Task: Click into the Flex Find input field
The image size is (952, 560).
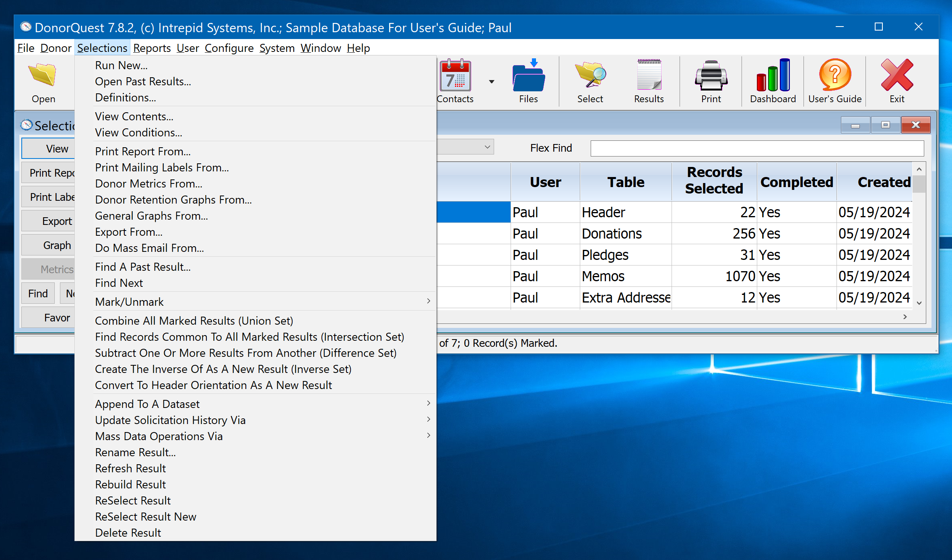Action: click(757, 148)
